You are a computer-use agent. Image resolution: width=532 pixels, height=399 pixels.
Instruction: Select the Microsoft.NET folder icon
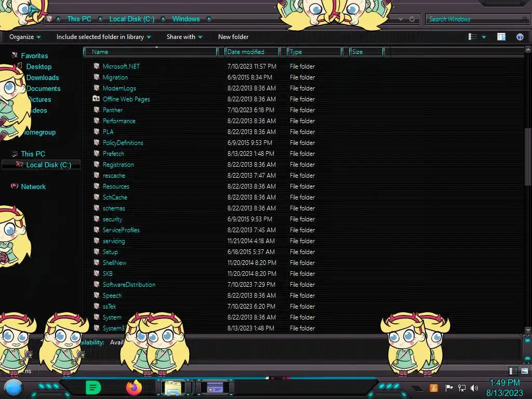tap(97, 66)
